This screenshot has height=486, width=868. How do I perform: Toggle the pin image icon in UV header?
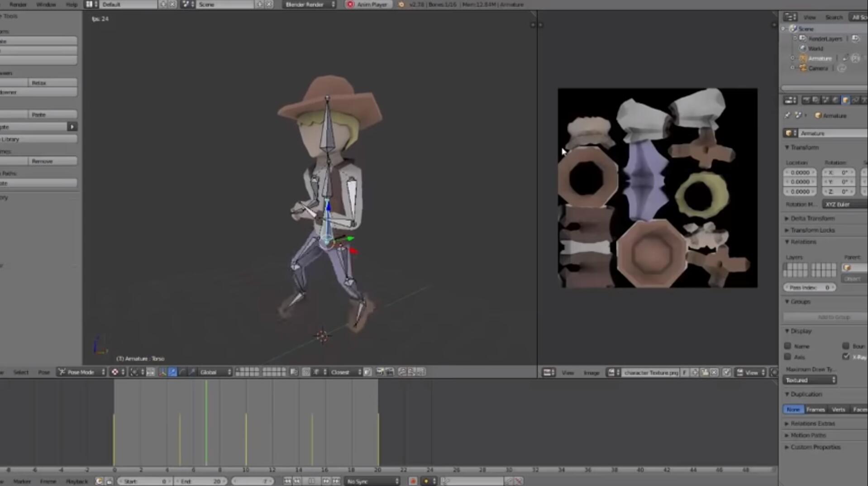(x=727, y=372)
